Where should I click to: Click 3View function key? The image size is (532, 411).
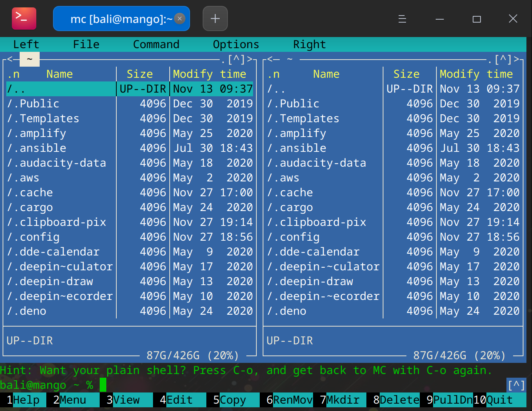point(126,400)
